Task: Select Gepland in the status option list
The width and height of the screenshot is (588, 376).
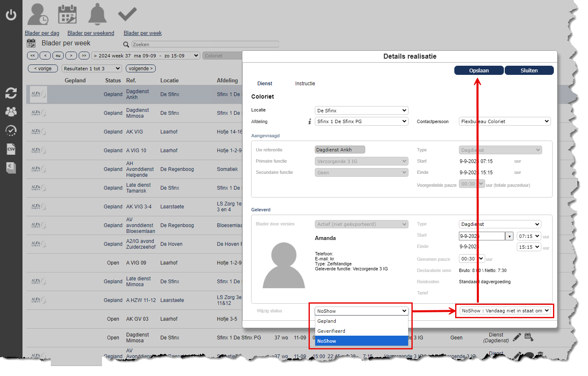Action: point(361,321)
